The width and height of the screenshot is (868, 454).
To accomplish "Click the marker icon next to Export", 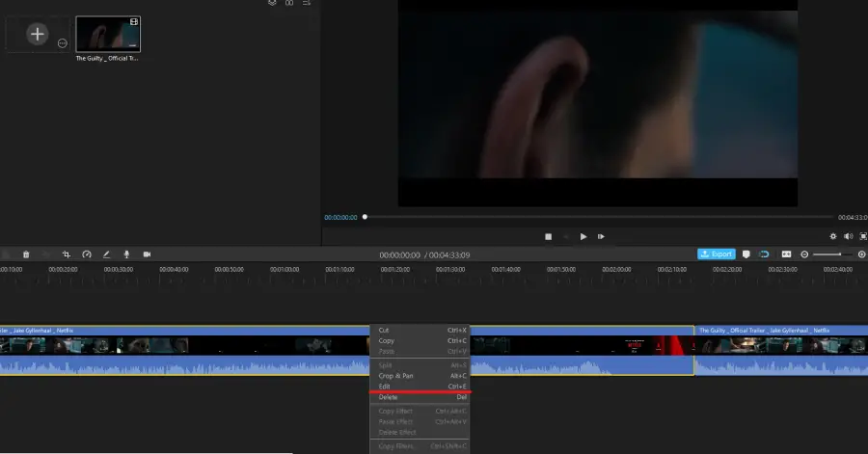I will pos(746,254).
